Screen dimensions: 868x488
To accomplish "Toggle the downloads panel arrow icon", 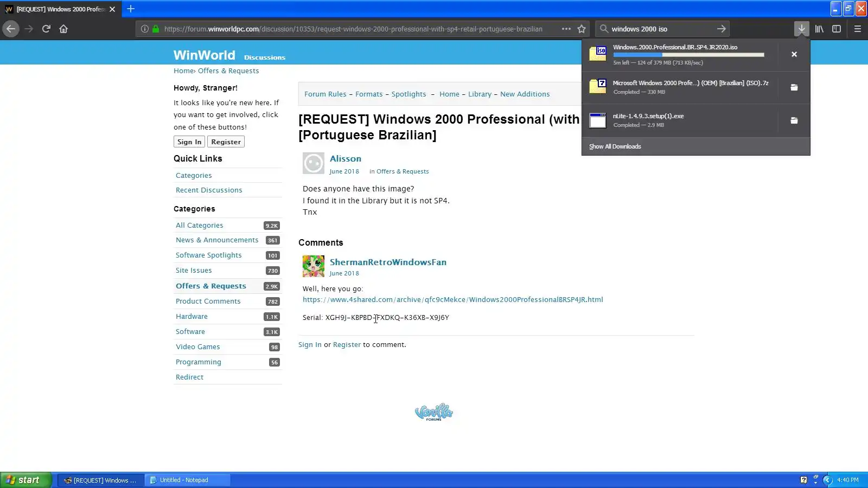I will point(801,29).
